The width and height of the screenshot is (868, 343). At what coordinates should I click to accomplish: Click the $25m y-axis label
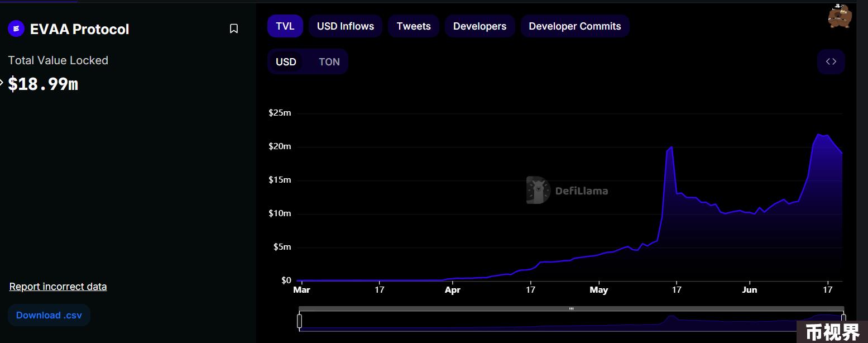point(280,113)
